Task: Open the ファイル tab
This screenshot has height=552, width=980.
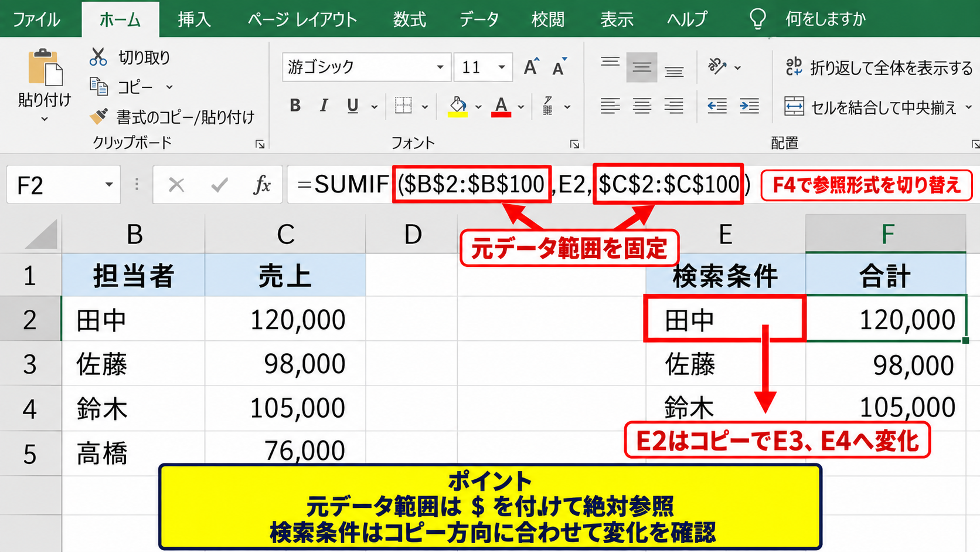Action: (x=36, y=19)
